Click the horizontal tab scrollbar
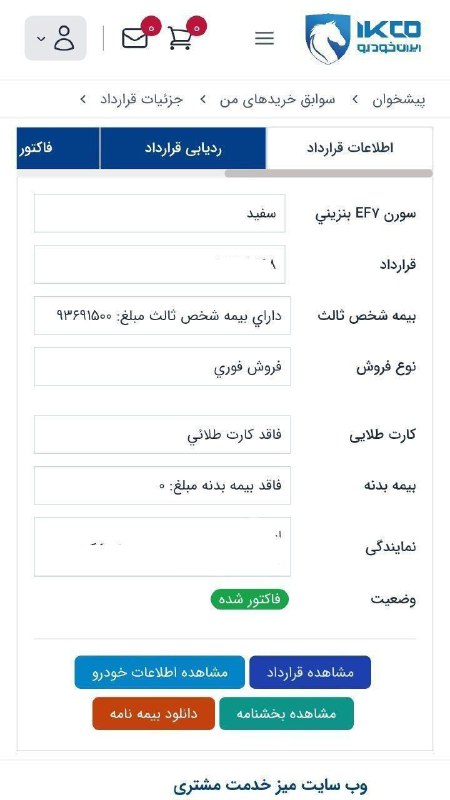 (x=329, y=173)
